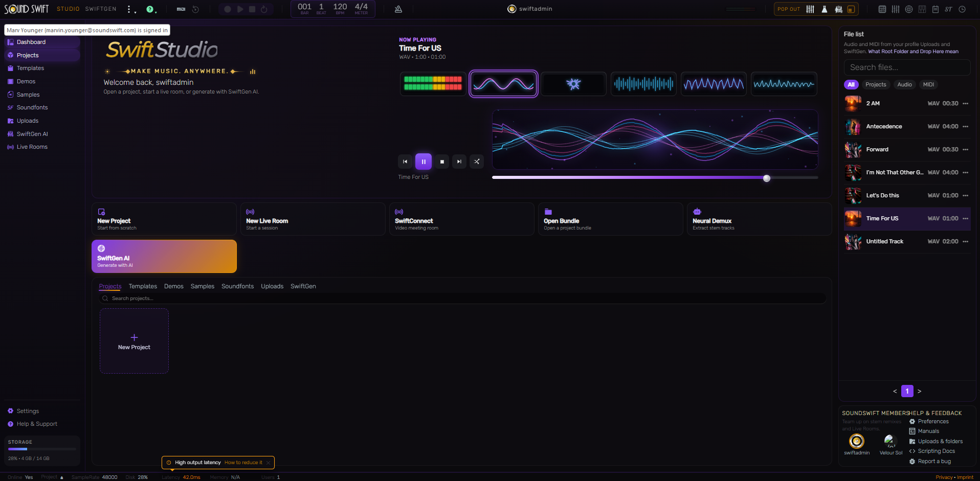Open more options for Antecedence file
Screen dimensions: 980x481
click(x=965, y=127)
